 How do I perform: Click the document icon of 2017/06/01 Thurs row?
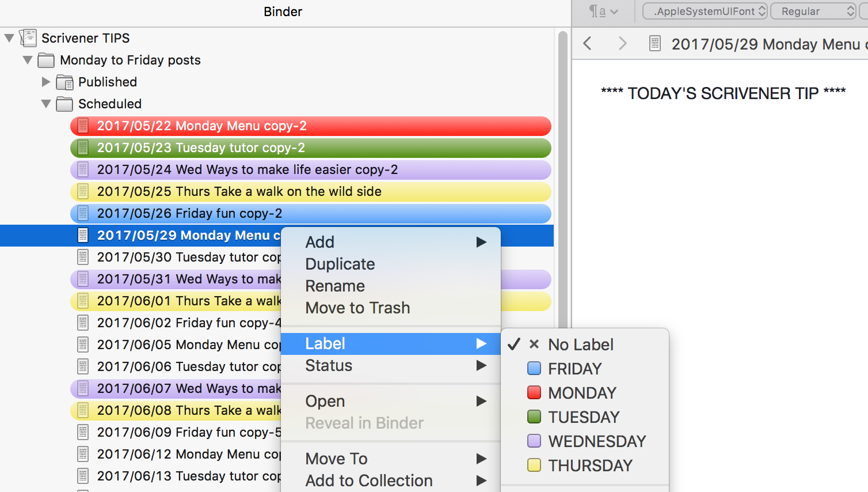83,301
